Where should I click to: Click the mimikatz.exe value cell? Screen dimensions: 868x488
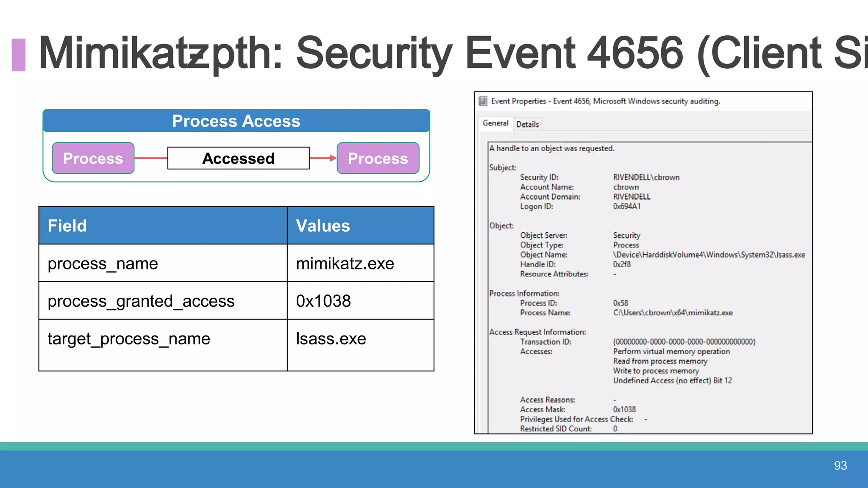click(361, 263)
